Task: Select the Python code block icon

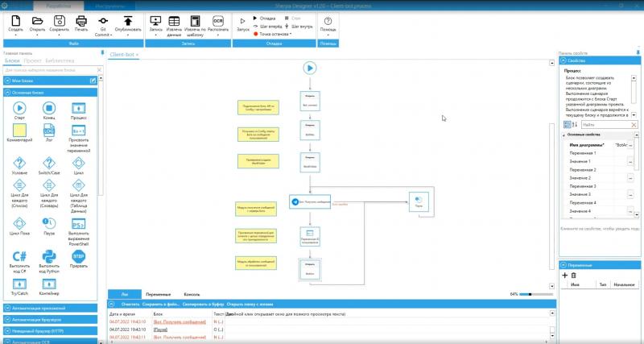Action: point(49,256)
